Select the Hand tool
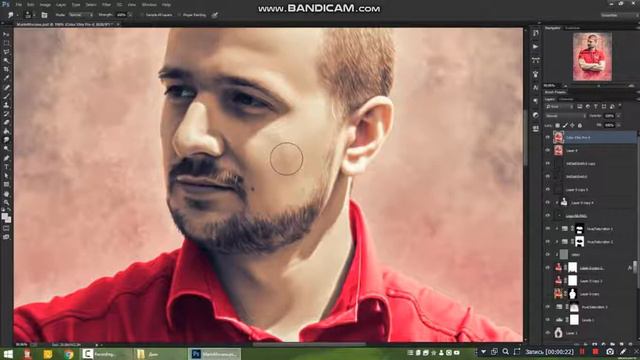Viewport: 640px width, 360px height. 6,193
